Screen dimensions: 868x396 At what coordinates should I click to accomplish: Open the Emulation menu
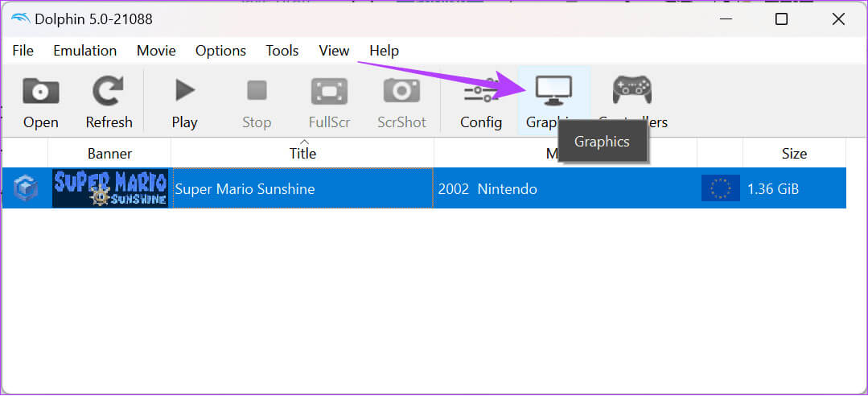pos(84,51)
